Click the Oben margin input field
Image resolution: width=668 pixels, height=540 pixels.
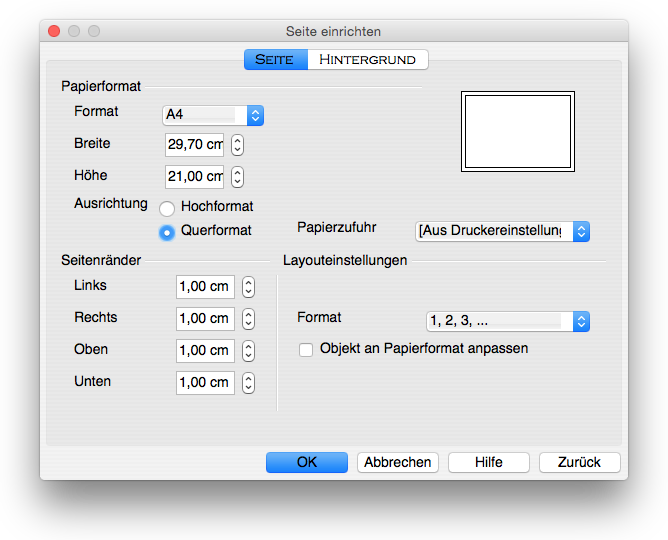click(205, 350)
